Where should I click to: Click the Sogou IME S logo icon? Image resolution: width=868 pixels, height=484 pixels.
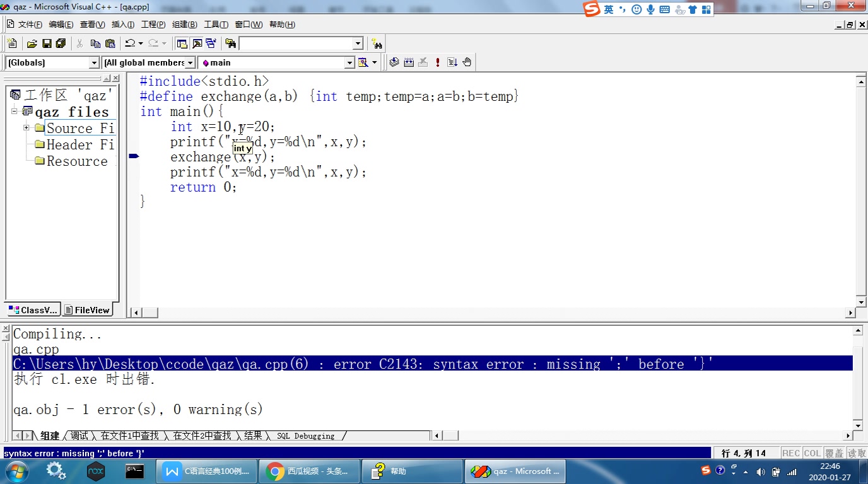click(x=591, y=9)
